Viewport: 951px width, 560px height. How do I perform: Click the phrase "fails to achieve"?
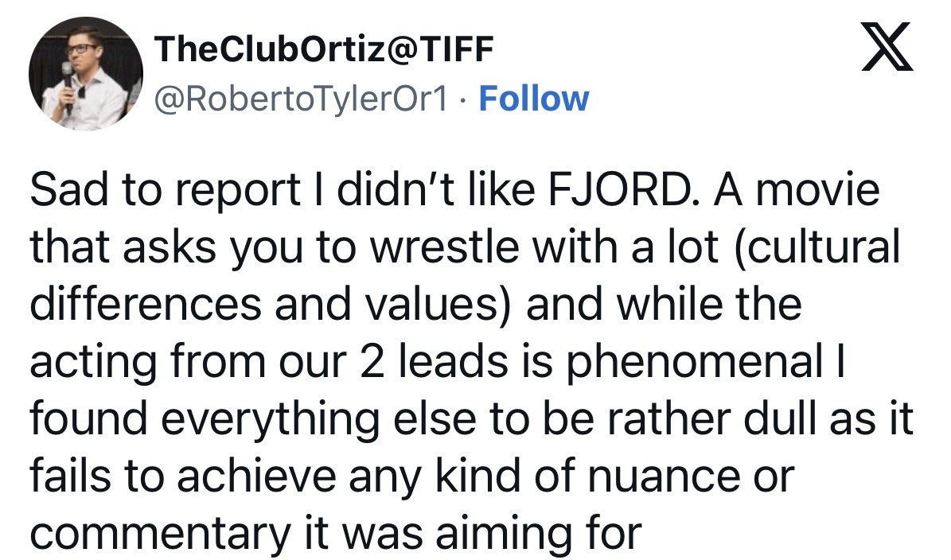182,477
